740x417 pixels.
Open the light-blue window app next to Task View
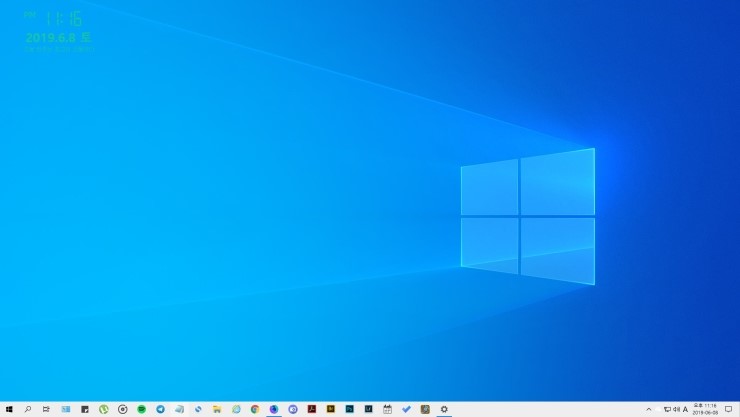66,409
